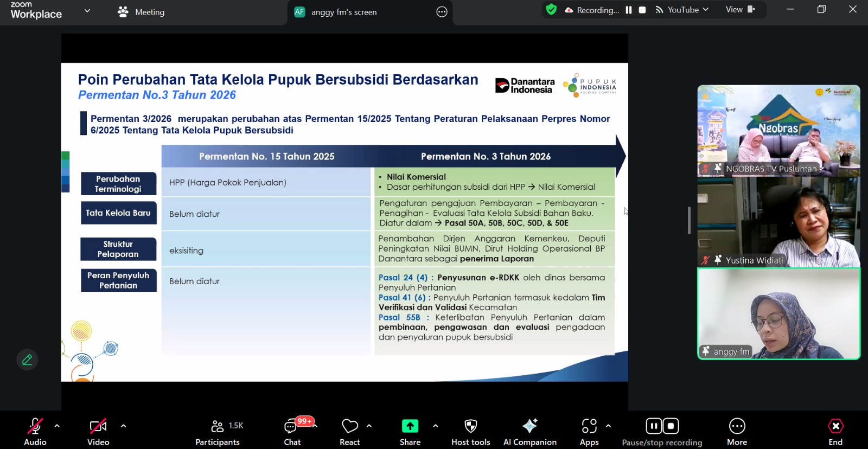The width and height of the screenshot is (868, 449).
Task: Open share options caret next to Share
Action: tap(435, 426)
